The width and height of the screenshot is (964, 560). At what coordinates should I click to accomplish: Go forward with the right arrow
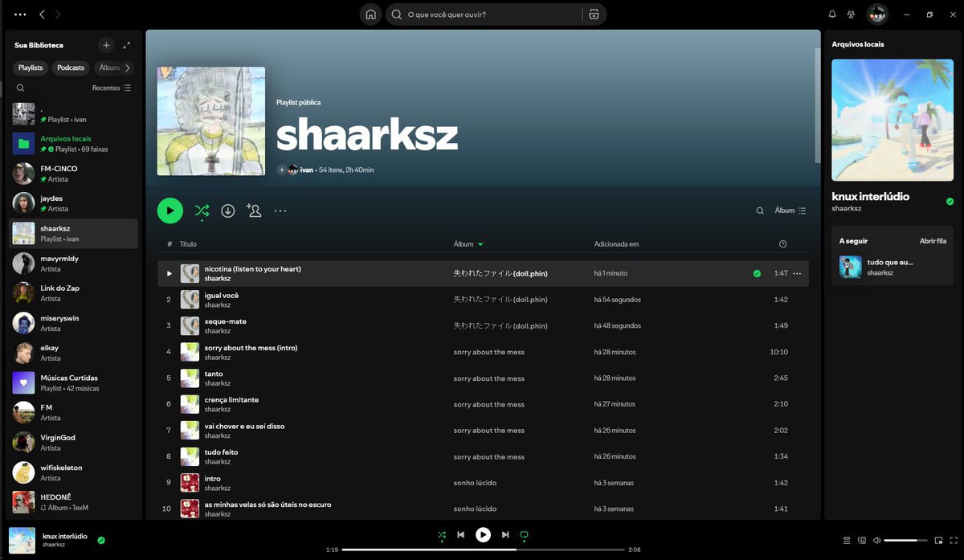(x=58, y=14)
